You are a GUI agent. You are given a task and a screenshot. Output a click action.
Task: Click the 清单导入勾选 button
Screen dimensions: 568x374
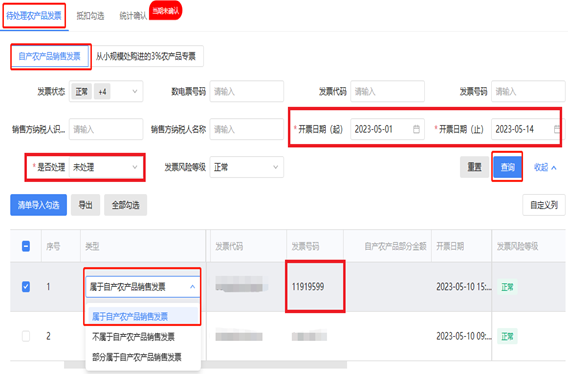(x=38, y=205)
